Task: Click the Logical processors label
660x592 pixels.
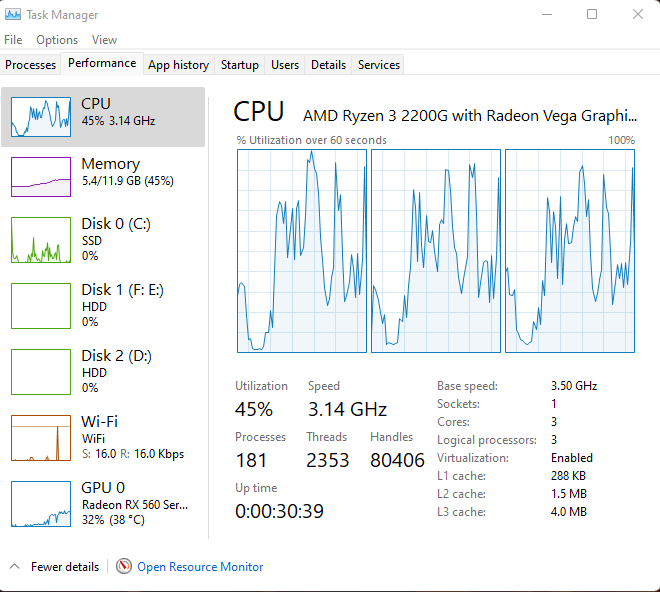Action: (487, 440)
